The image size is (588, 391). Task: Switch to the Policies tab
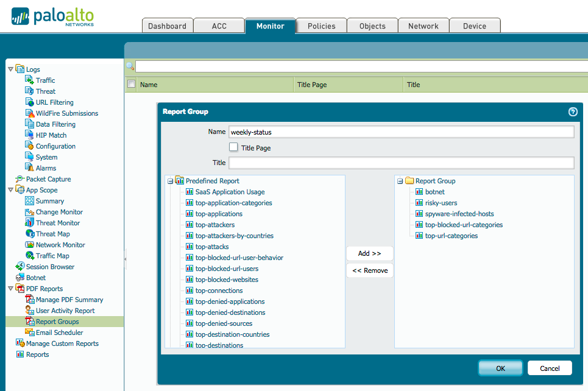tap(321, 26)
